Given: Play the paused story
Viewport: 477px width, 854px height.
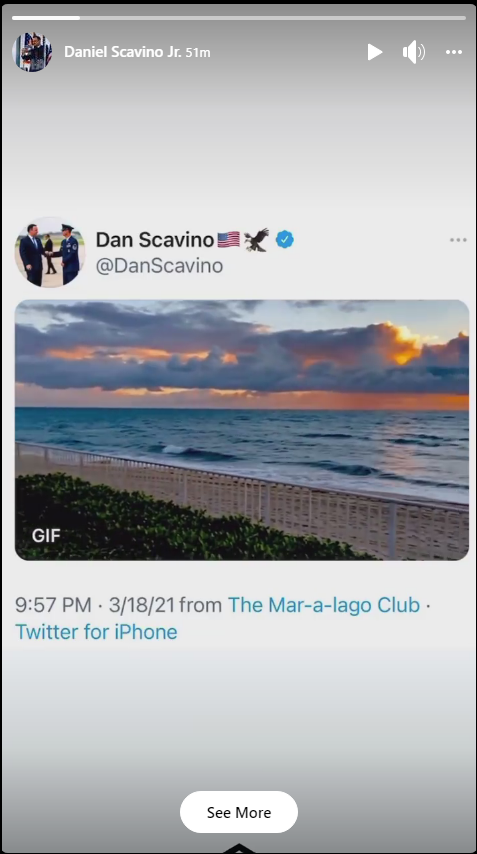Looking at the screenshot, I should point(375,52).
